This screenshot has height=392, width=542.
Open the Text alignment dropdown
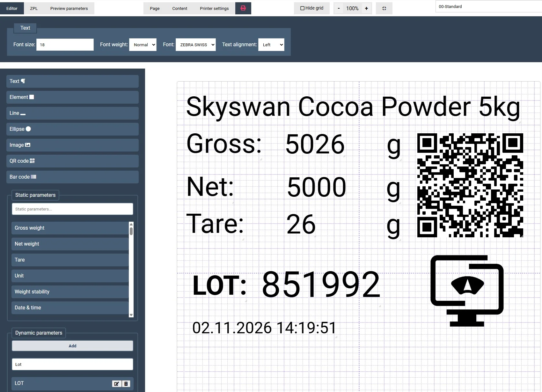coord(271,45)
